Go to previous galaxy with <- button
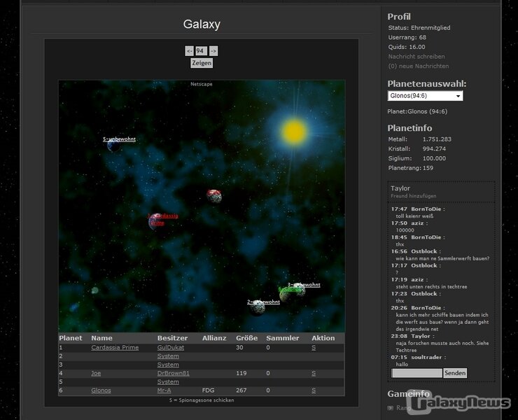Screen dimensions: 518x420 tap(189, 51)
